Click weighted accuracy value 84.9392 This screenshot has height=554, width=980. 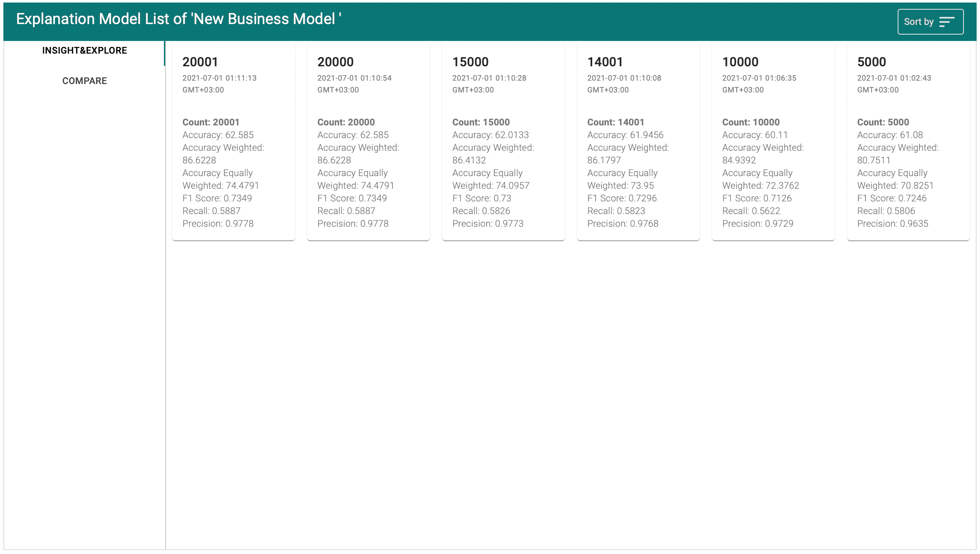tap(739, 160)
